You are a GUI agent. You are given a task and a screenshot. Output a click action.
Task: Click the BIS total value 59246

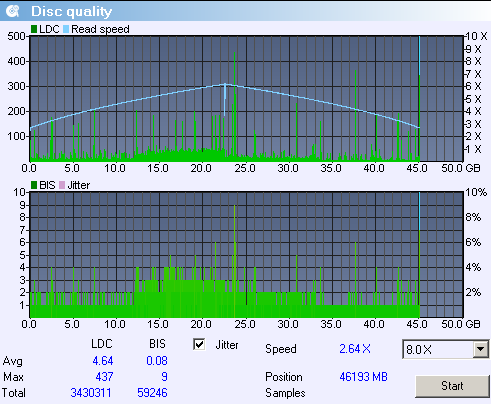point(152,393)
